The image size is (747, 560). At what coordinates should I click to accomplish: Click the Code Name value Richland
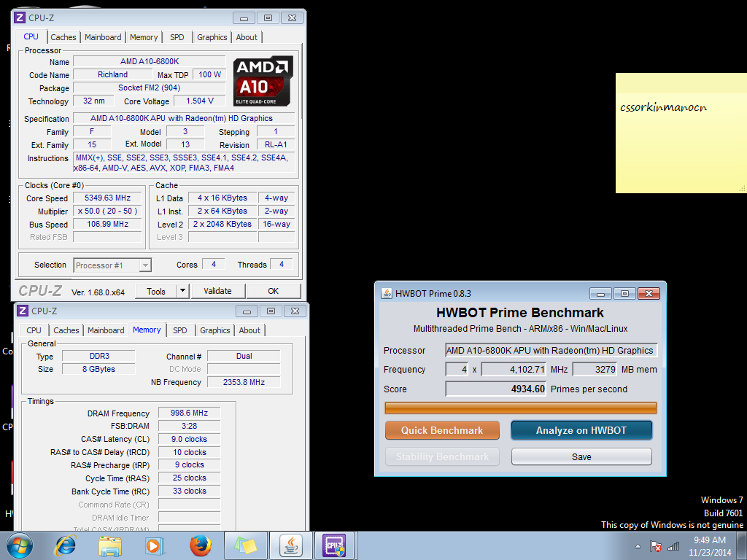[x=112, y=75]
